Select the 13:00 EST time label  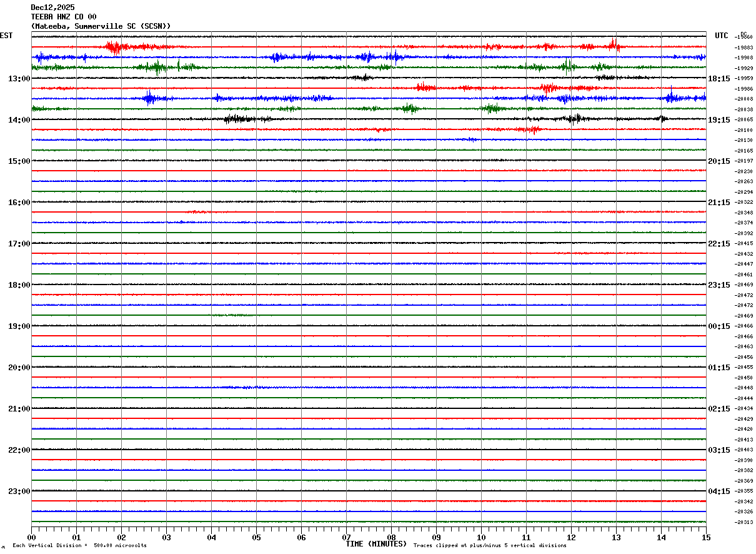19,79
